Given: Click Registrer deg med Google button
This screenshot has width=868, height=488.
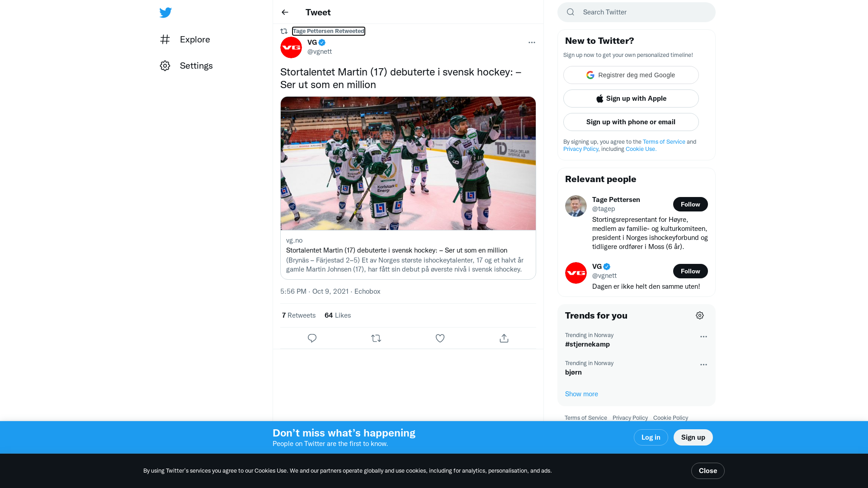Looking at the screenshot, I should 631,75.
